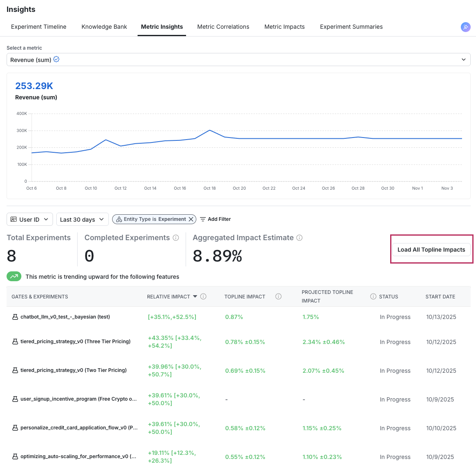Click info icon next to Projected Topline Impact
476x468 pixels.
click(x=373, y=296)
